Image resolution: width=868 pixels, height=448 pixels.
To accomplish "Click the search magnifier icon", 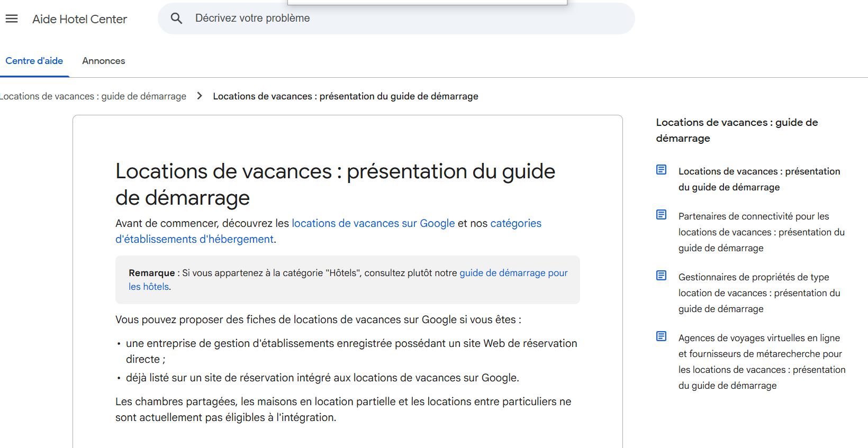I will tap(176, 19).
